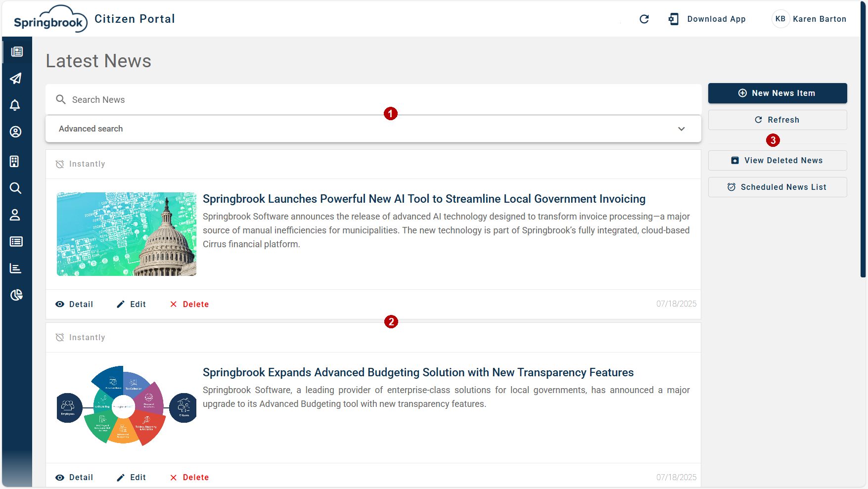Open View Deleted News

pos(777,160)
